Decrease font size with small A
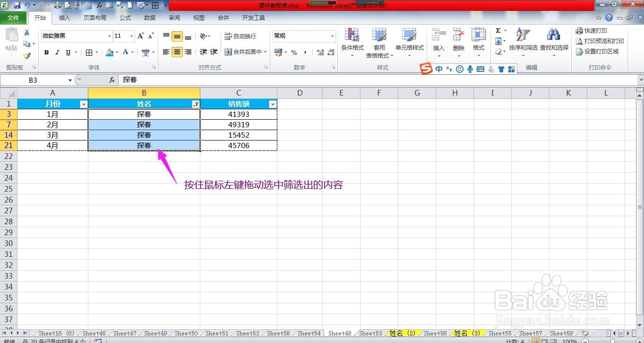 click(x=151, y=36)
